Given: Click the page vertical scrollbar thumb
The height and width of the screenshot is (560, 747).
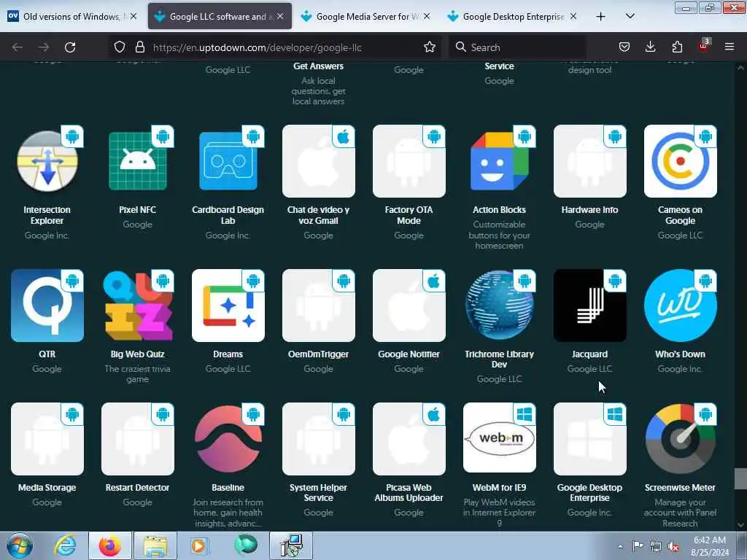Looking at the screenshot, I should (x=740, y=478).
